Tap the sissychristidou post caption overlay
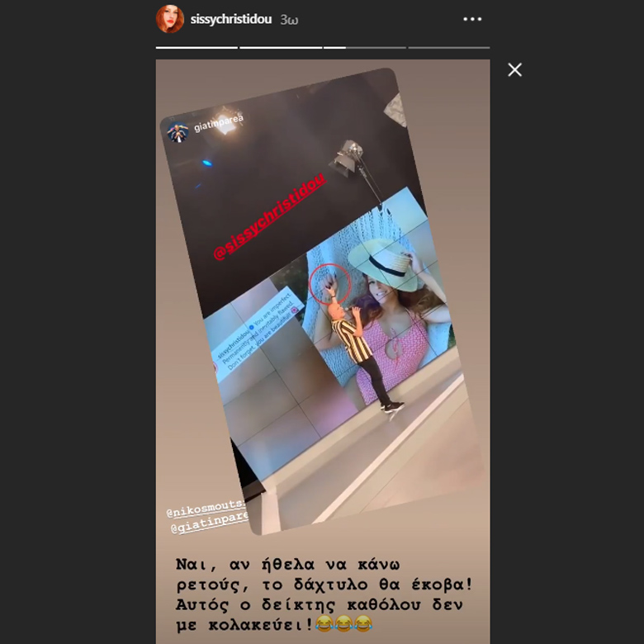 coord(258,333)
